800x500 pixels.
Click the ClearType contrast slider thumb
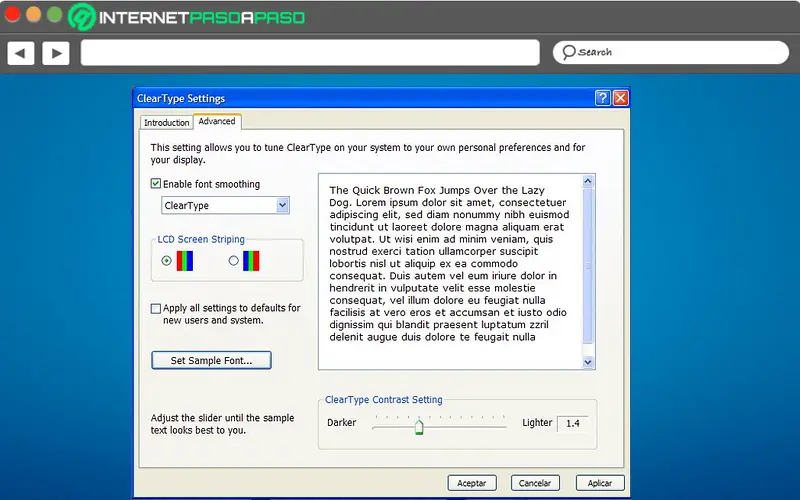[x=419, y=427]
